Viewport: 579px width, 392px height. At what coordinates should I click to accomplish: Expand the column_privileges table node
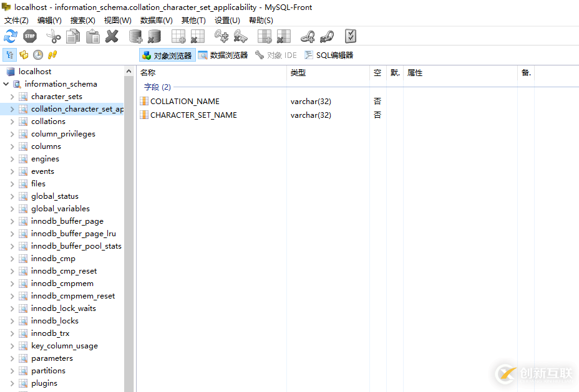click(12, 134)
